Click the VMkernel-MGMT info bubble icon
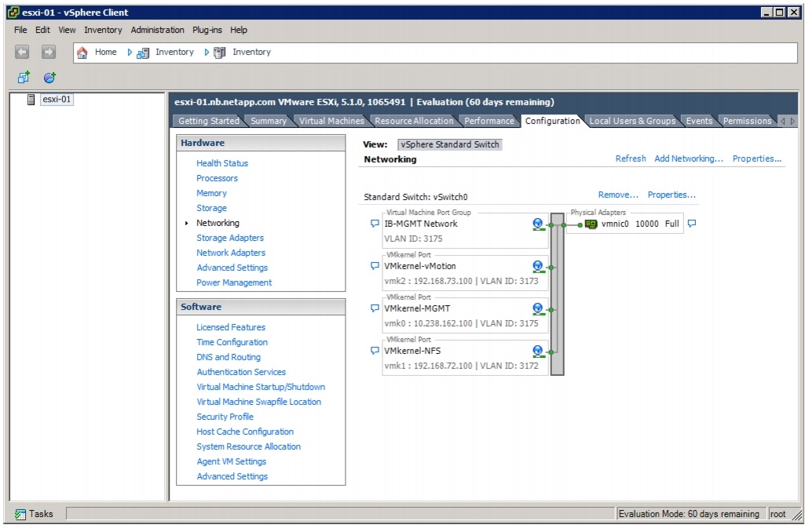The image size is (805, 532). pyautogui.click(x=375, y=308)
